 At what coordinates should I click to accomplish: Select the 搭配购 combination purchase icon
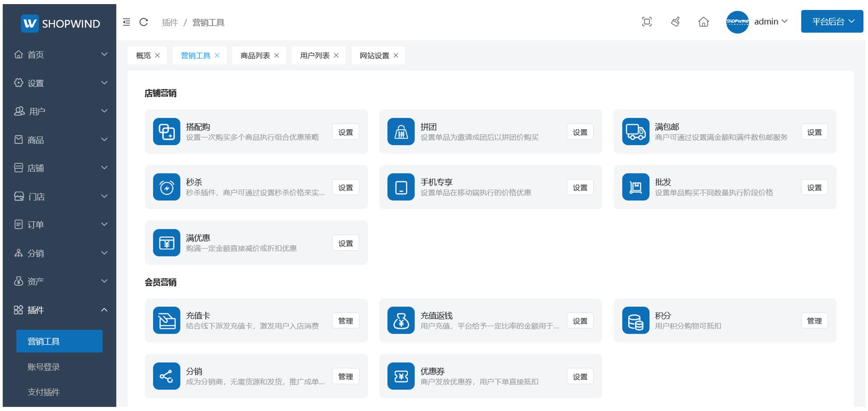coord(166,132)
